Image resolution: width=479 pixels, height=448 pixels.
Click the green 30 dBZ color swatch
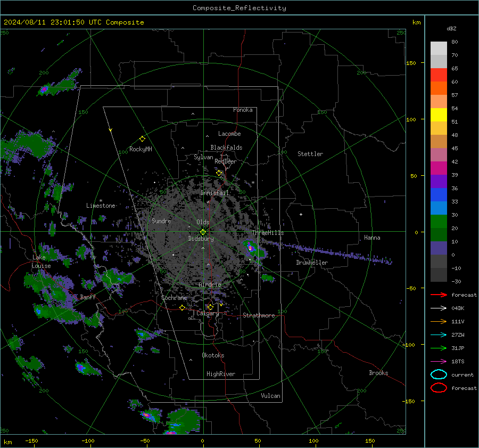pyautogui.click(x=439, y=221)
